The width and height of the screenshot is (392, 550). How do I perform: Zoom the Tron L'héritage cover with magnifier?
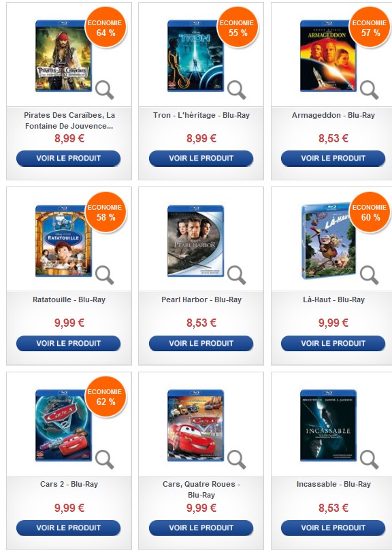click(x=237, y=90)
